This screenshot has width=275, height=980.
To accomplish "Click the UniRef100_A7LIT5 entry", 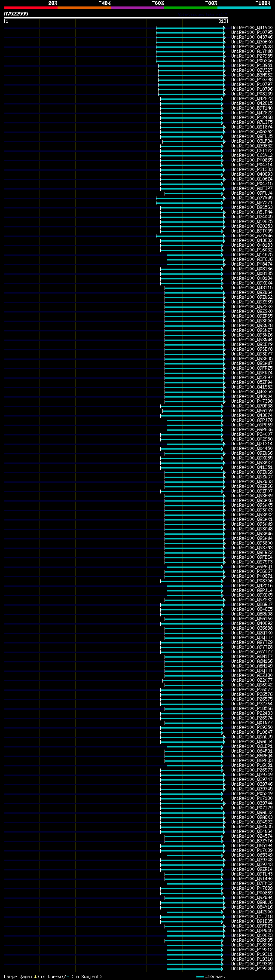I will [252, 122].
